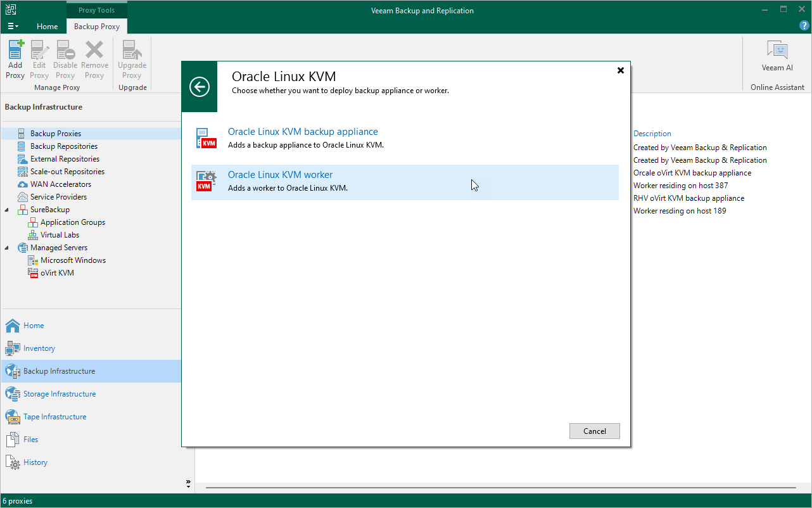
Task: Click the Application Groups tree icon
Action: click(33, 222)
